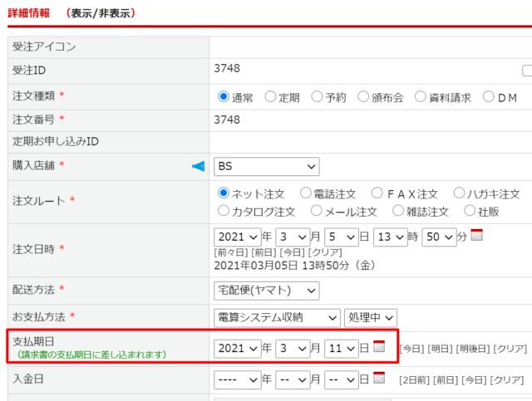532x401 pixels.
Task: Open calendar icon for 支払期日
Action: click(379, 346)
